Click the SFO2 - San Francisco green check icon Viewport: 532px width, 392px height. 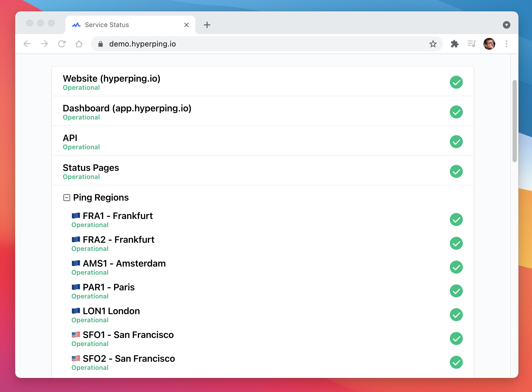click(x=456, y=362)
